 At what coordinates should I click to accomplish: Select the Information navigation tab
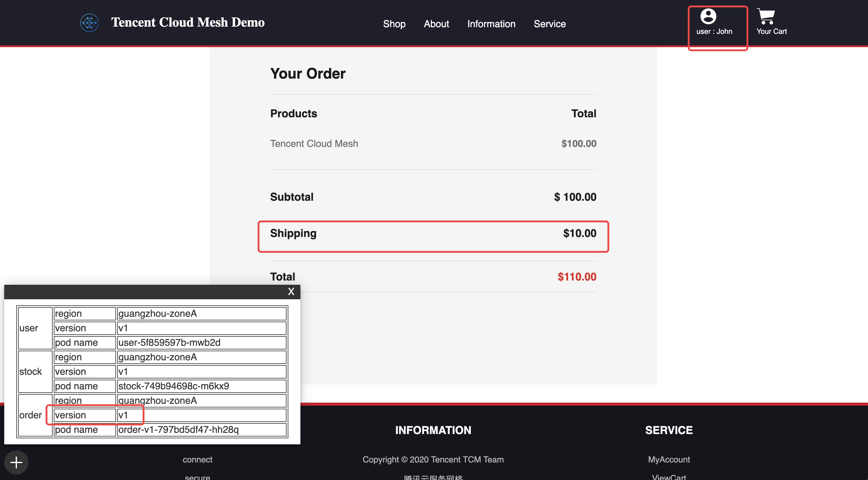[491, 24]
